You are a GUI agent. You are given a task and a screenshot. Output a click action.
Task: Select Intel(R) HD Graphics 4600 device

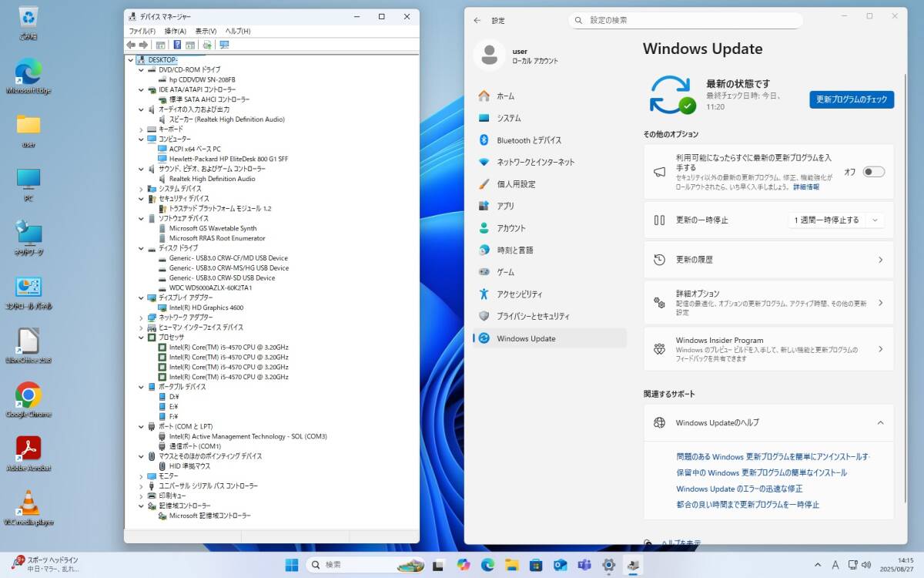pyautogui.click(x=206, y=307)
